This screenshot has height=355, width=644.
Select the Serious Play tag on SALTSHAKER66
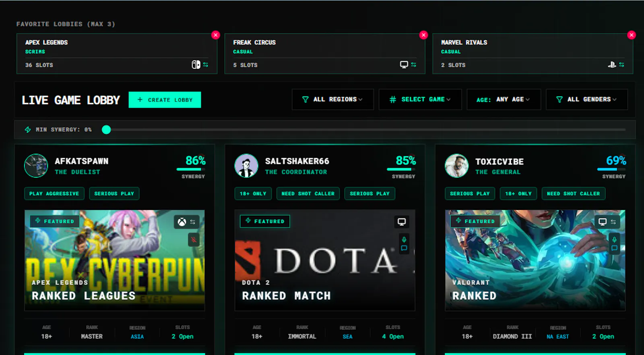pyautogui.click(x=370, y=194)
